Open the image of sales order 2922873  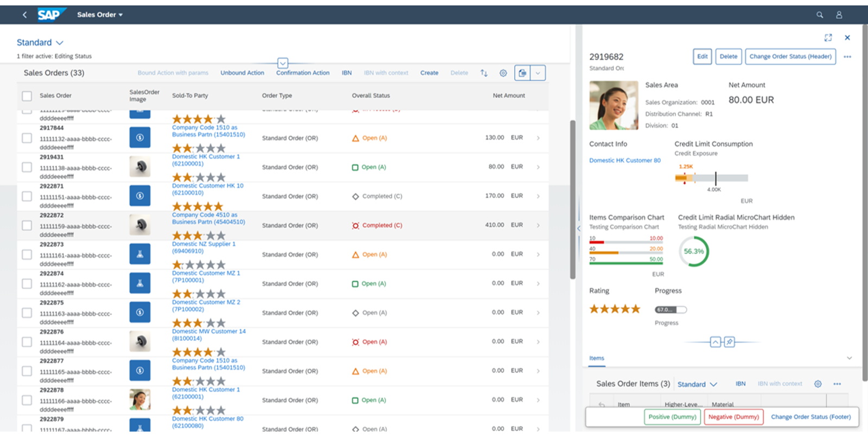pyautogui.click(x=140, y=254)
